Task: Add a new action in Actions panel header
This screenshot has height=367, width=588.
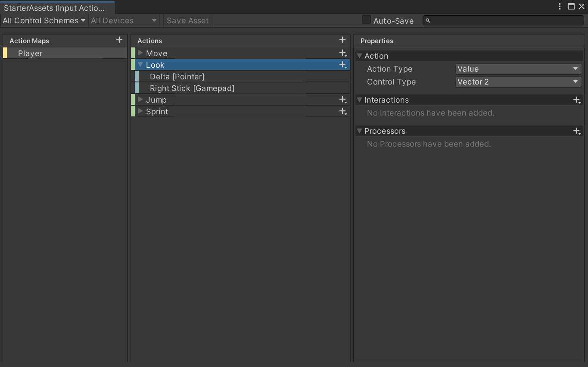Action: pos(342,40)
